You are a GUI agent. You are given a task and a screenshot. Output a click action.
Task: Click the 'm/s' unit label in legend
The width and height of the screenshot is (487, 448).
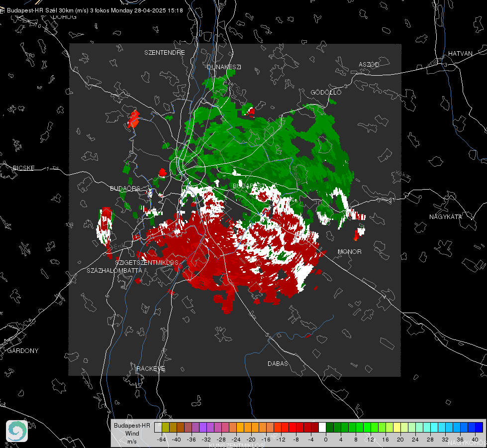132,442
